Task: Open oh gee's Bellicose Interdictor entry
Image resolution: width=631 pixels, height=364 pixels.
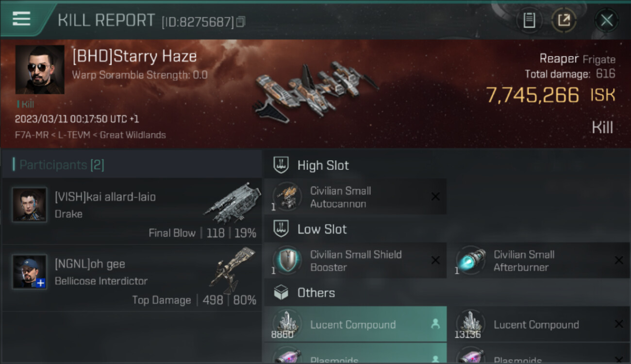Action: [132, 278]
